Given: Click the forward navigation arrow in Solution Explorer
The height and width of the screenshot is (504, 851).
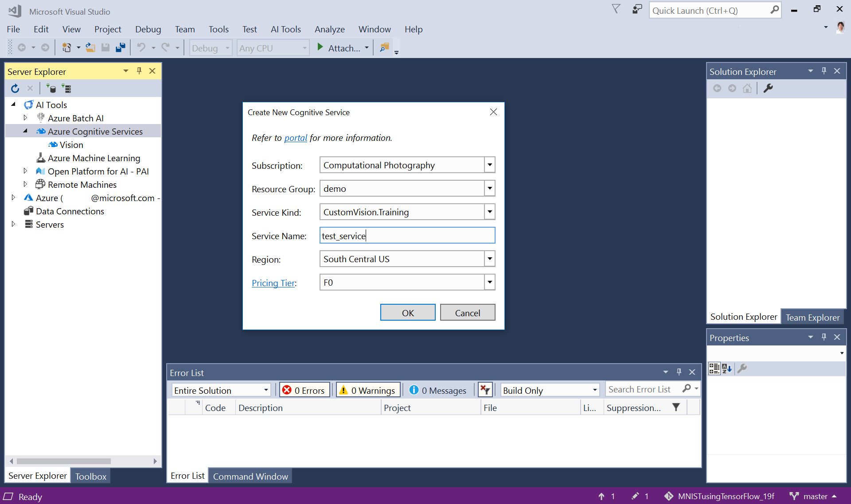Looking at the screenshot, I should pos(732,88).
